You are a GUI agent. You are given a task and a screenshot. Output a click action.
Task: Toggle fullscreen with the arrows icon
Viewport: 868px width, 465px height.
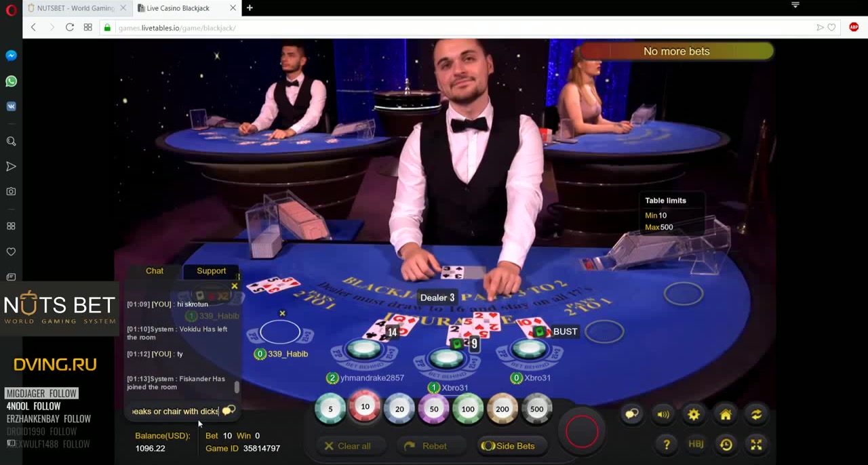[756, 445]
